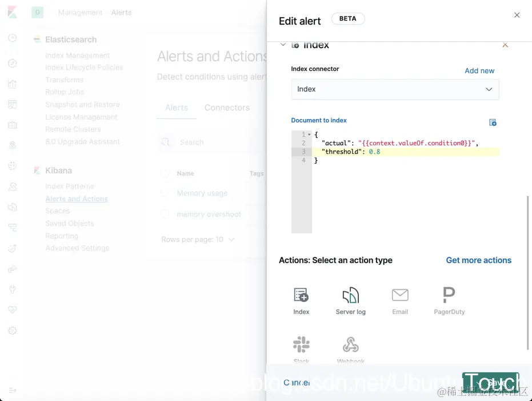Open Advanced Settings menu item
Image resolution: width=532 pixels, height=401 pixels.
point(77,248)
